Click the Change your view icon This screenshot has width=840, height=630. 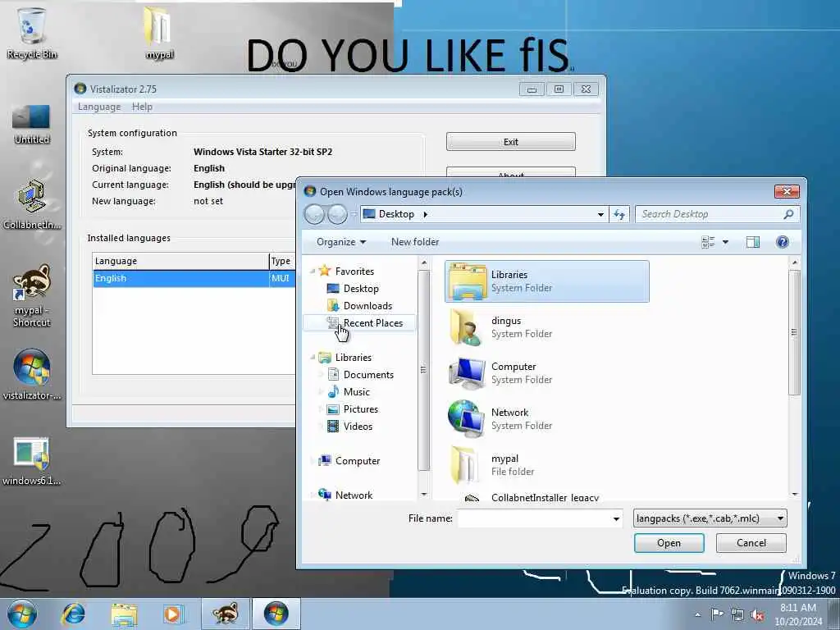(x=708, y=242)
